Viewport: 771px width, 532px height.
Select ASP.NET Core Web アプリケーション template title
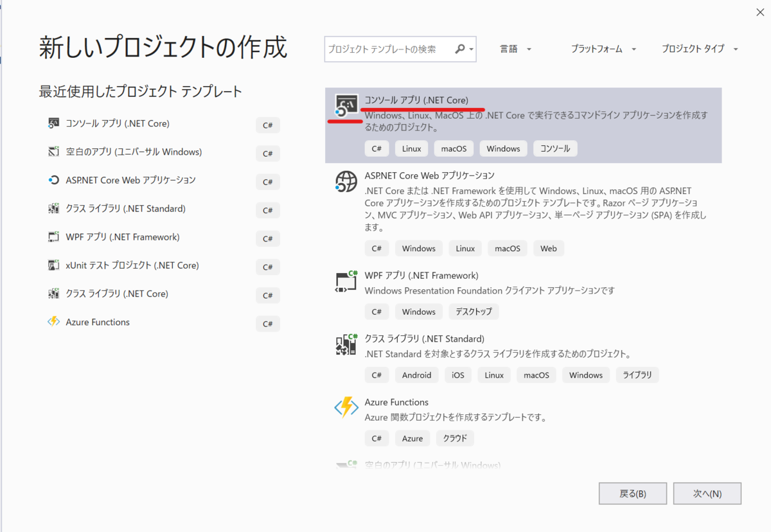429,175
